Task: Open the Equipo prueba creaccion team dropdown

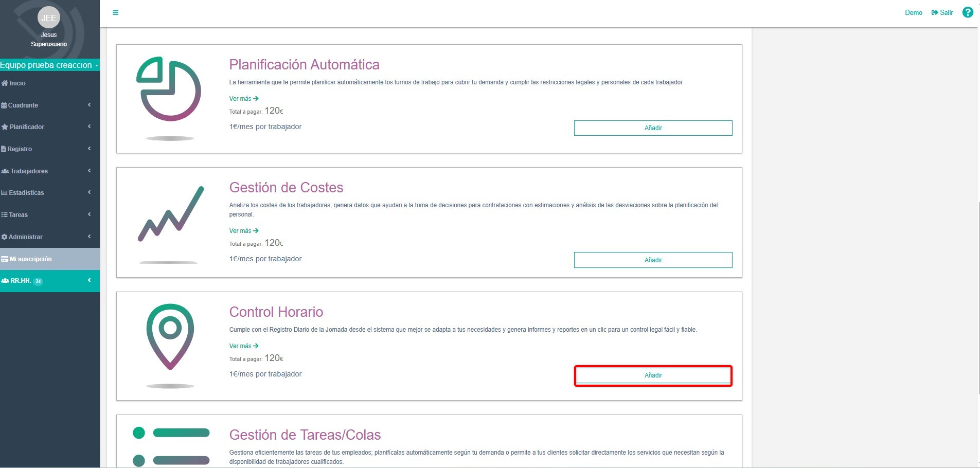Action: (49, 65)
